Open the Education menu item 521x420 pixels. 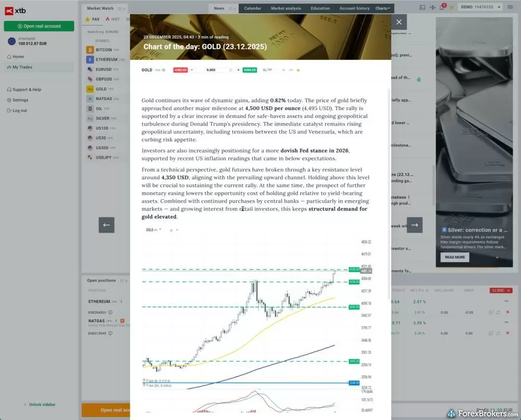tap(320, 8)
